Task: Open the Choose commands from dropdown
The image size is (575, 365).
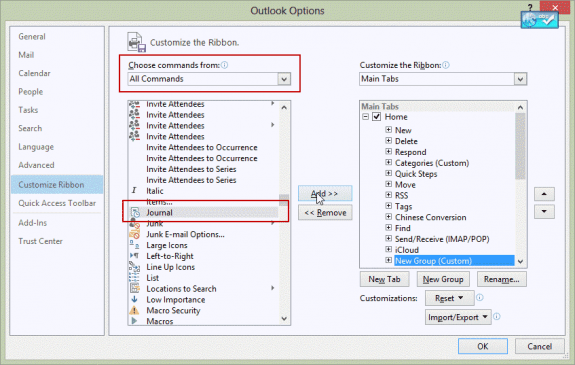Action: (284, 79)
